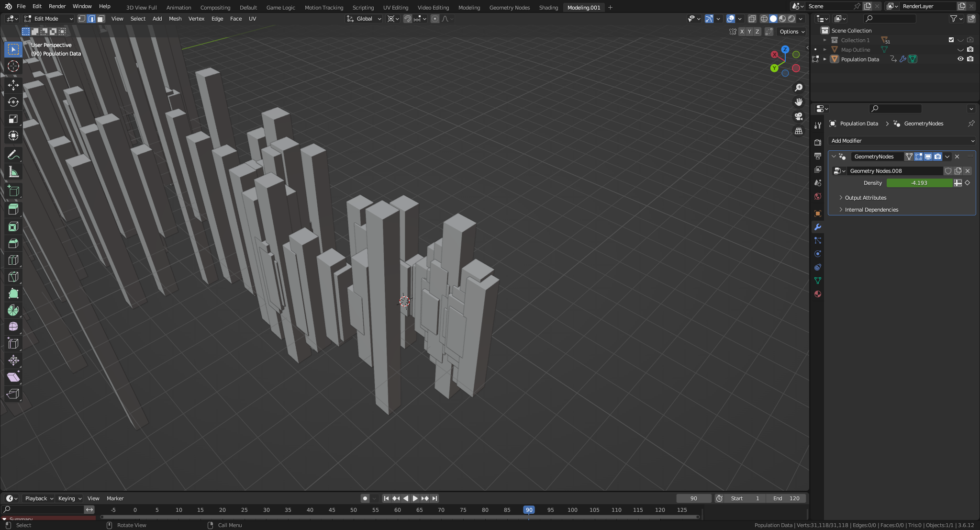Image resolution: width=980 pixels, height=530 pixels.
Task: Open the Mesh menu in viewport header
Action: coord(175,19)
